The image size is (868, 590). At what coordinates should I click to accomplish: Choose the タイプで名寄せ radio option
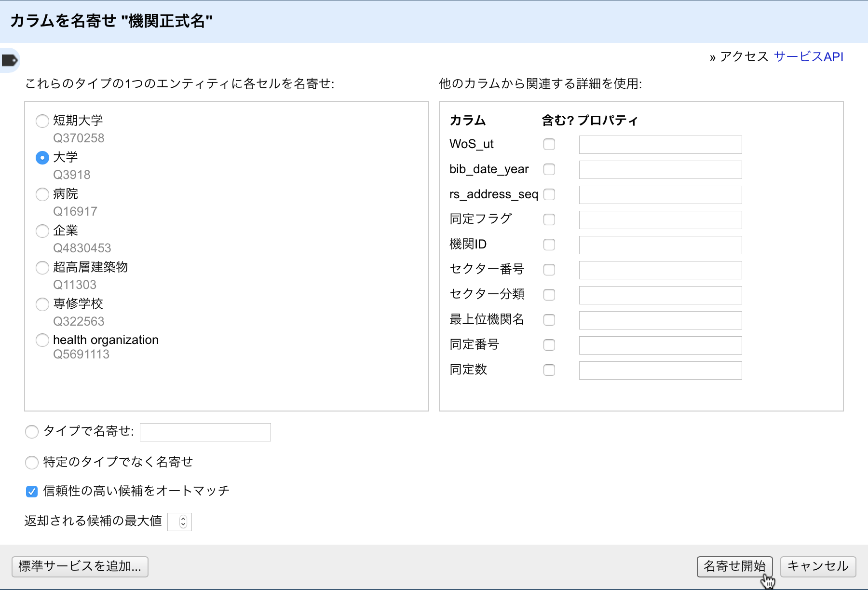point(32,431)
